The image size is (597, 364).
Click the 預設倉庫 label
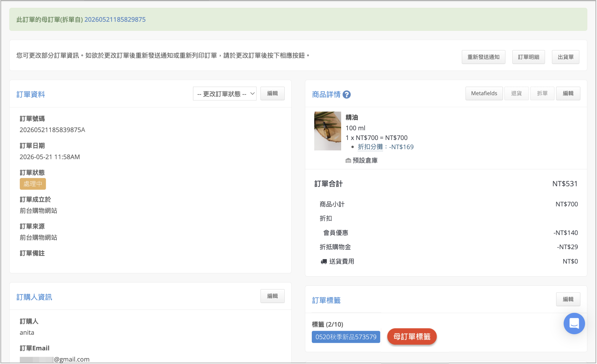click(x=365, y=161)
